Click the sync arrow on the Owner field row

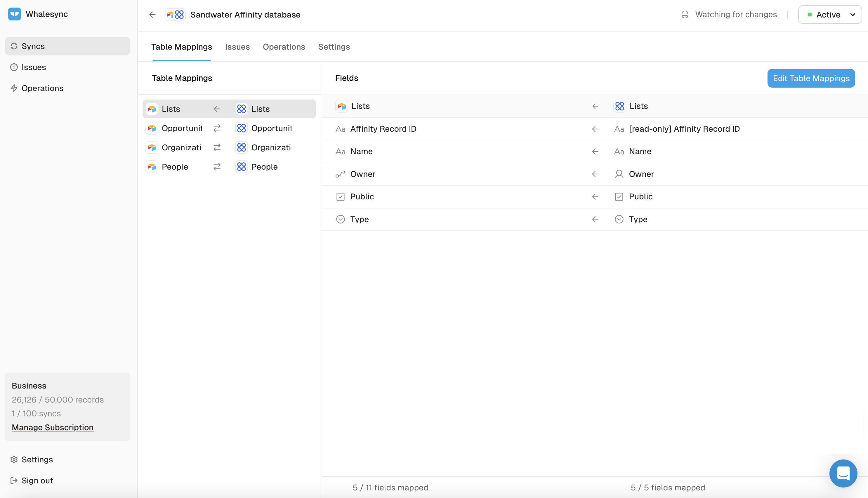pos(595,174)
